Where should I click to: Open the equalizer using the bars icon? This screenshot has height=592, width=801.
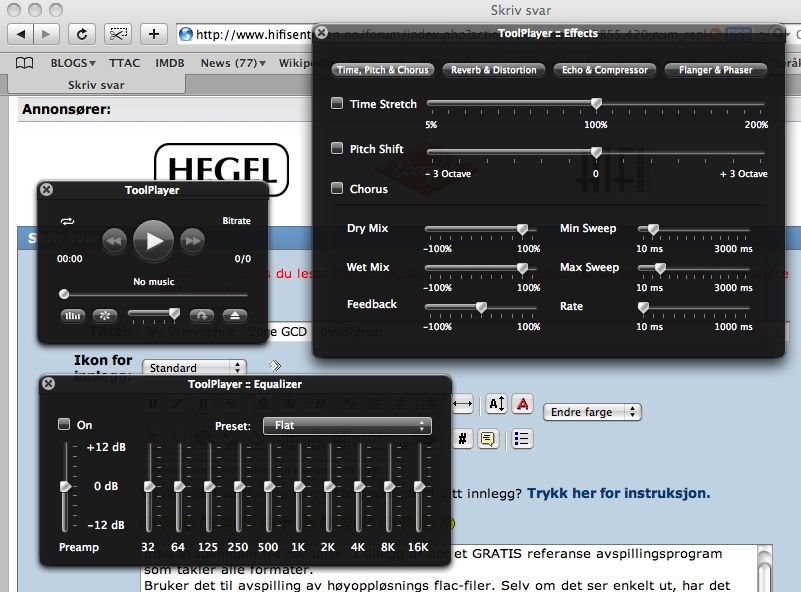point(73,315)
